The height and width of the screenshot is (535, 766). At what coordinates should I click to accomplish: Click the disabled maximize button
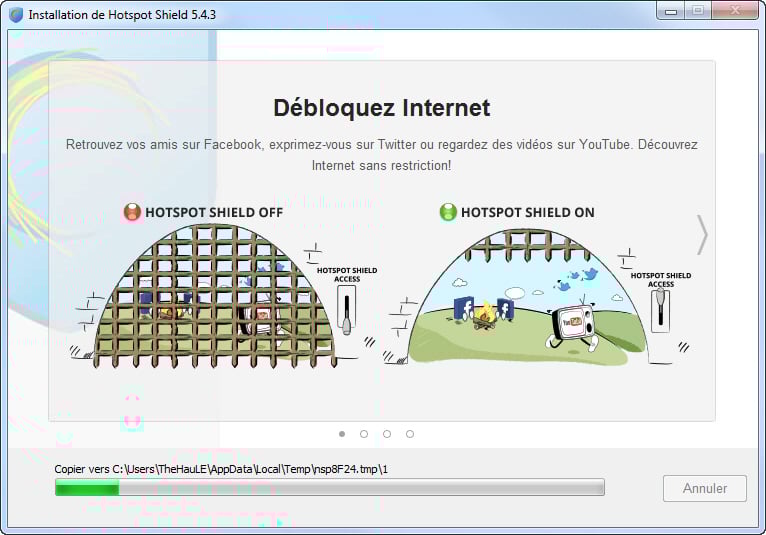(698, 11)
